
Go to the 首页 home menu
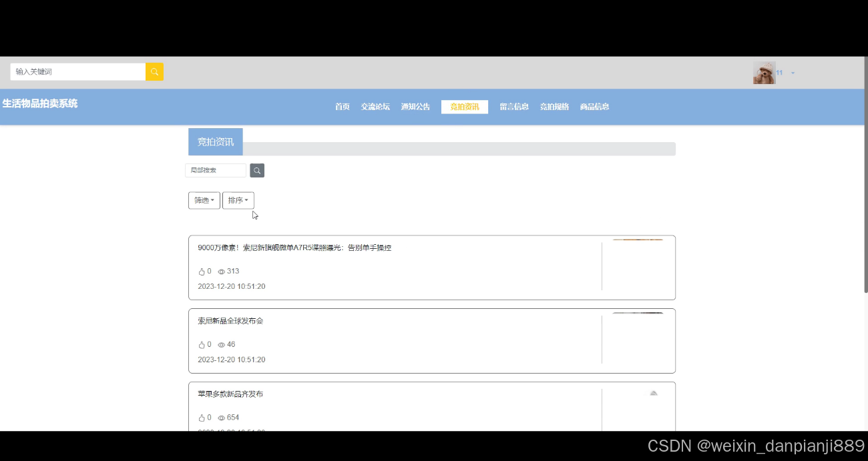point(343,107)
